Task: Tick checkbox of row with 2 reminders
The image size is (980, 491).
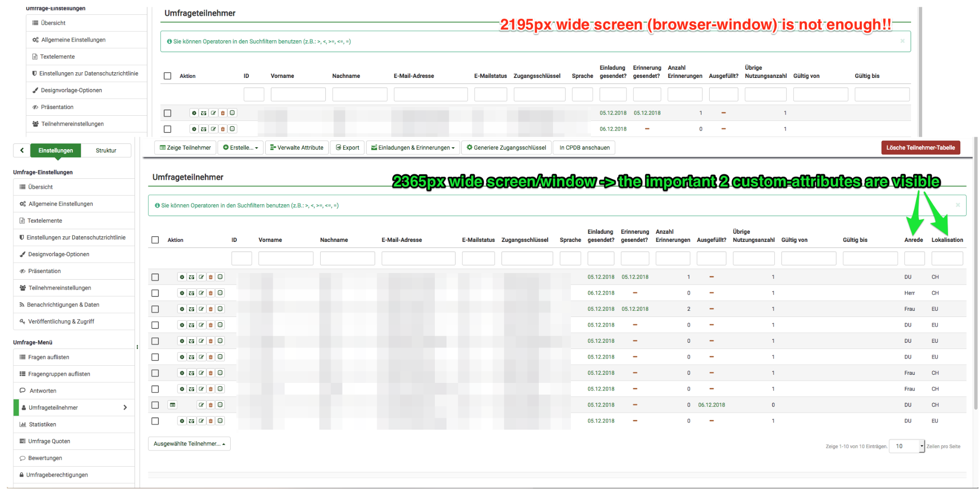Action: pyautogui.click(x=155, y=309)
